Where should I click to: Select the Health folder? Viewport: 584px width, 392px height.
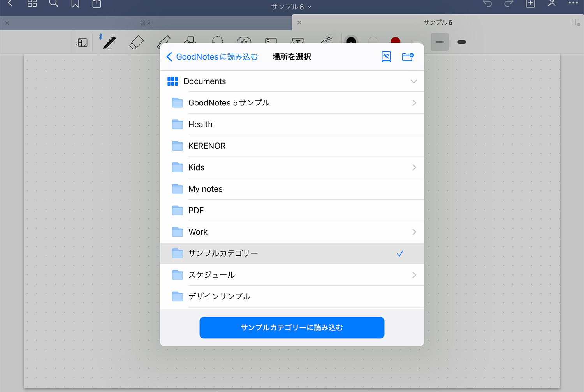292,124
